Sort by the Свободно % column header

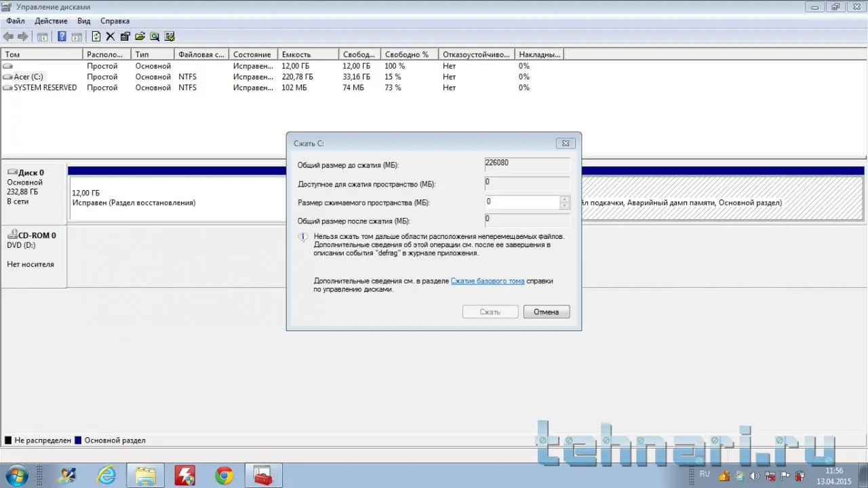tap(410, 54)
